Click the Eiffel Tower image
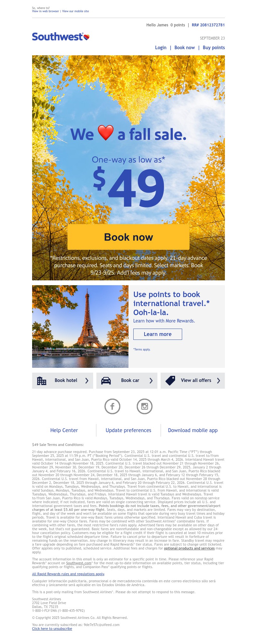The image size is (257, 644). pos(80,326)
